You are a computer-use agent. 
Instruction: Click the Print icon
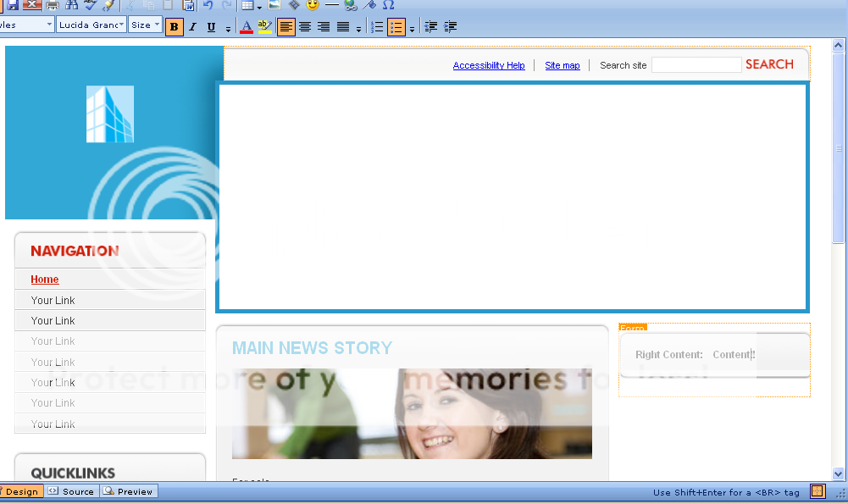click(x=50, y=6)
